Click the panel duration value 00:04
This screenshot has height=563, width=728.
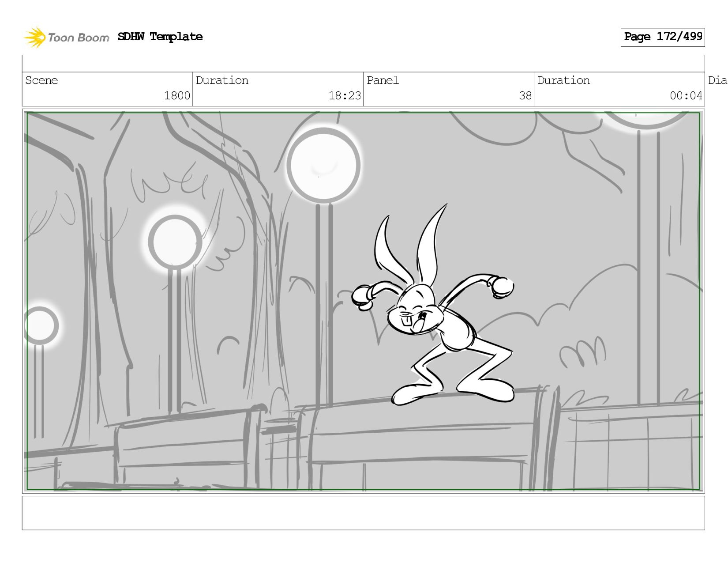click(686, 96)
